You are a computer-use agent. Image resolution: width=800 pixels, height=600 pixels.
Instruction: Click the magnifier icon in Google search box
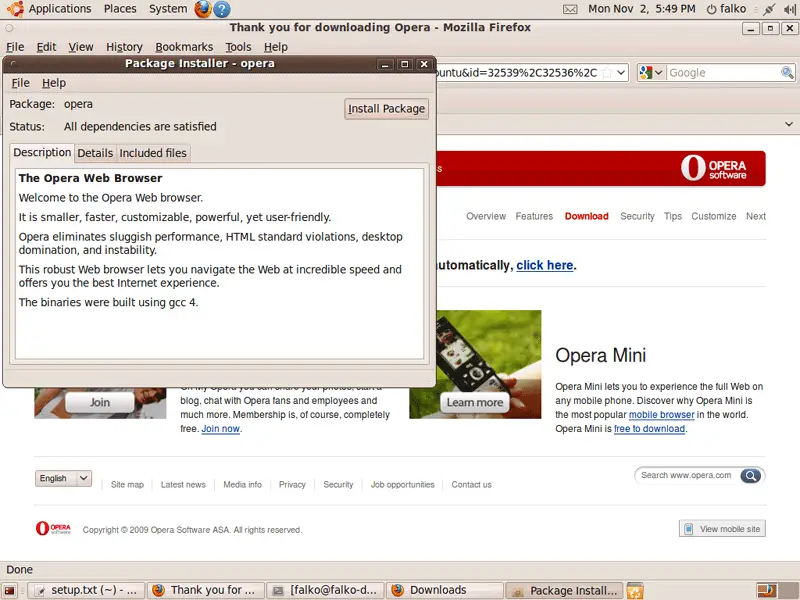coord(787,72)
